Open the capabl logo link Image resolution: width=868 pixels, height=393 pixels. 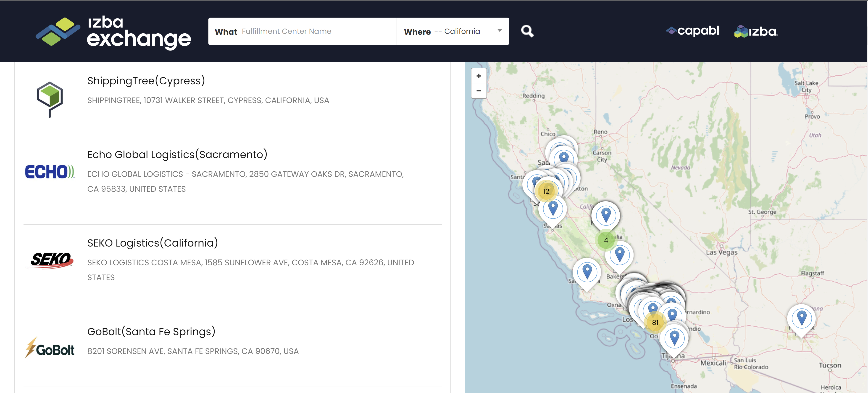(x=692, y=31)
